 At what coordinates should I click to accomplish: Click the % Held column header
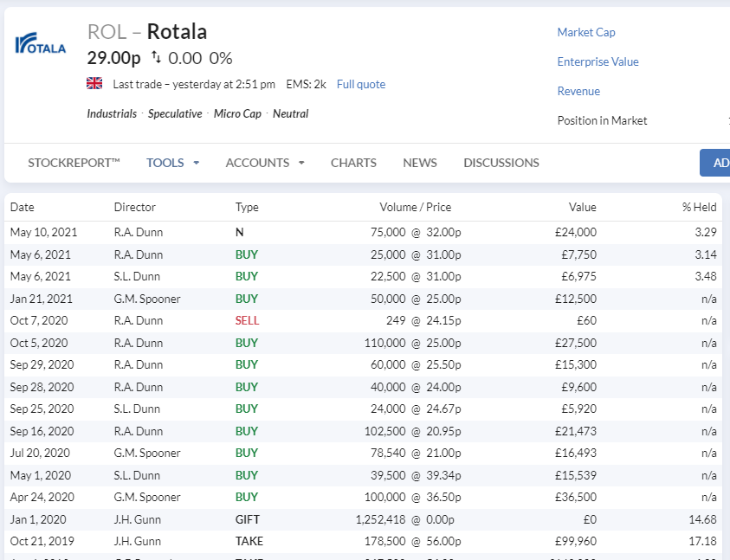(700, 207)
